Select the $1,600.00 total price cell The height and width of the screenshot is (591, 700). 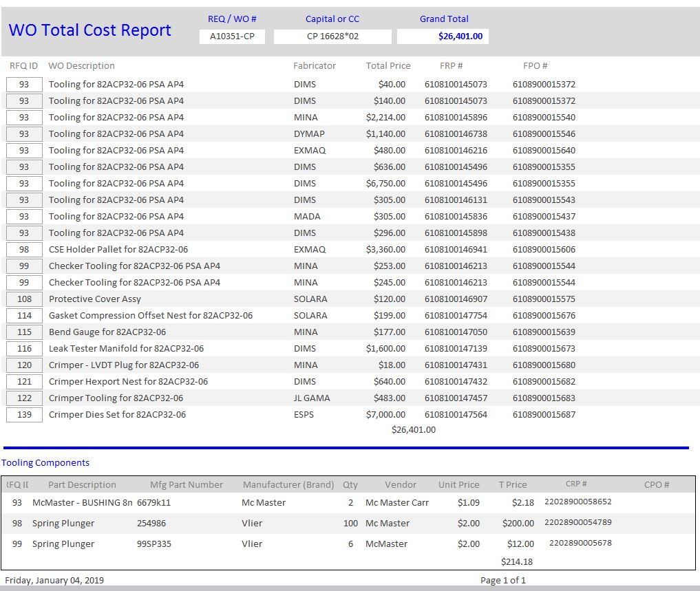[x=385, y=349]
